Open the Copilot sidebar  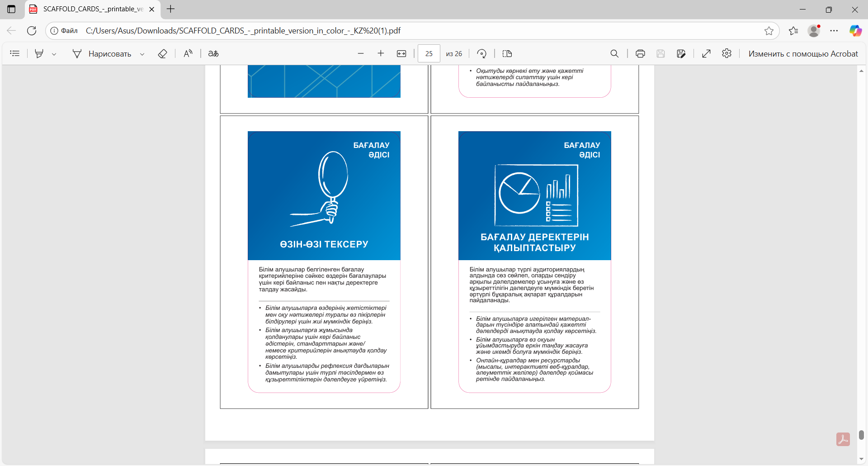[855, 31]
